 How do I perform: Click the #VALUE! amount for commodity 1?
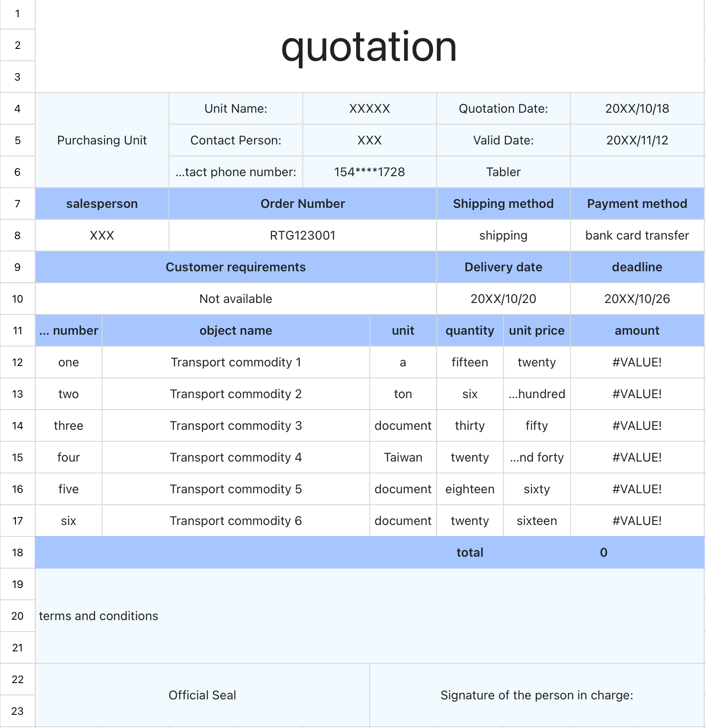(x=637, y=362)
